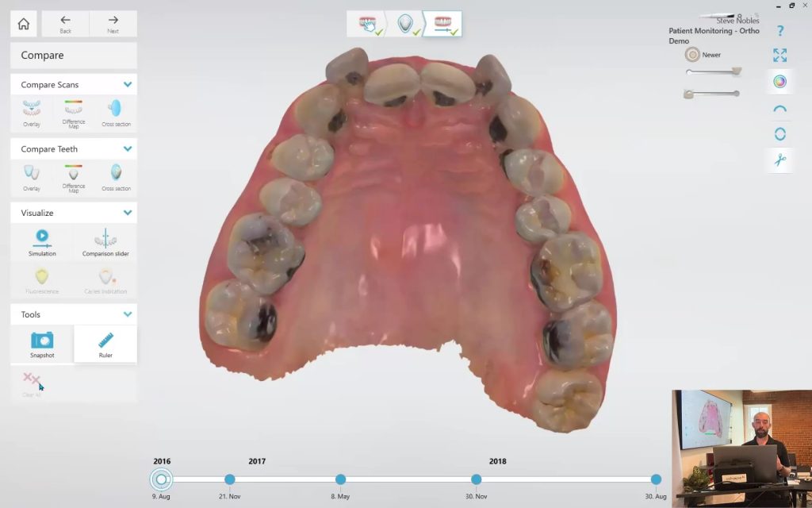The width and height of the screenshot is (812, 508).
Task: Open the tooth selection workflow step
Action: point(405,23)
